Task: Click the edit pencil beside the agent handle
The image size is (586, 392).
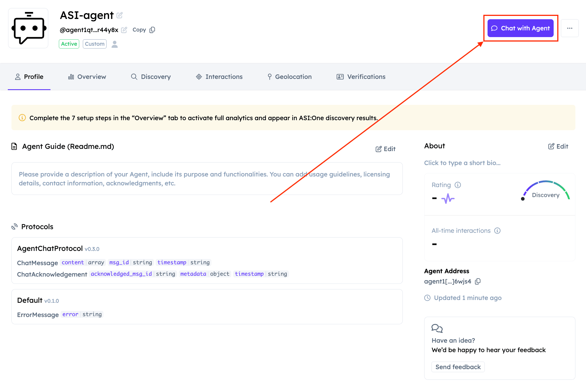Action: pos(124,30)
